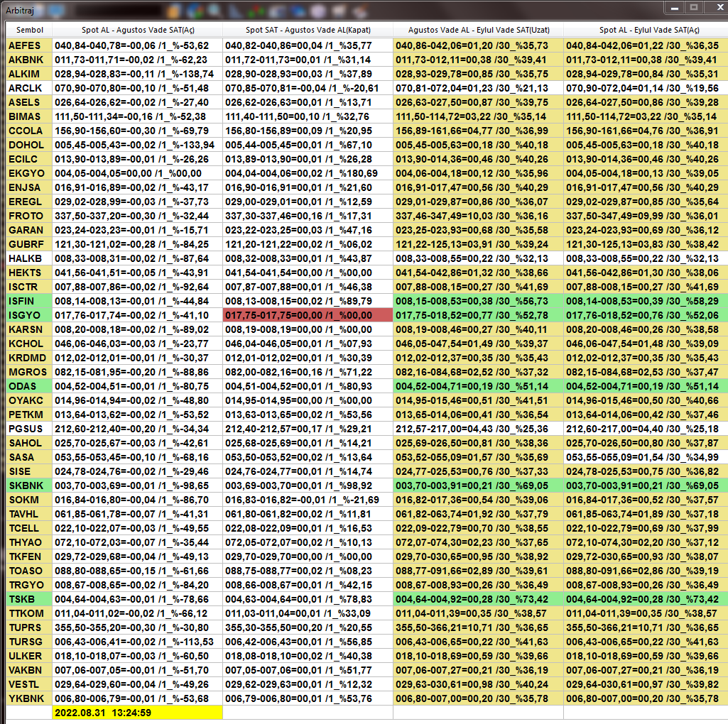This screenshot has width=728, height=724.
Task: Select the TUPRS symbol cell
Action: [x=29, y=628]
